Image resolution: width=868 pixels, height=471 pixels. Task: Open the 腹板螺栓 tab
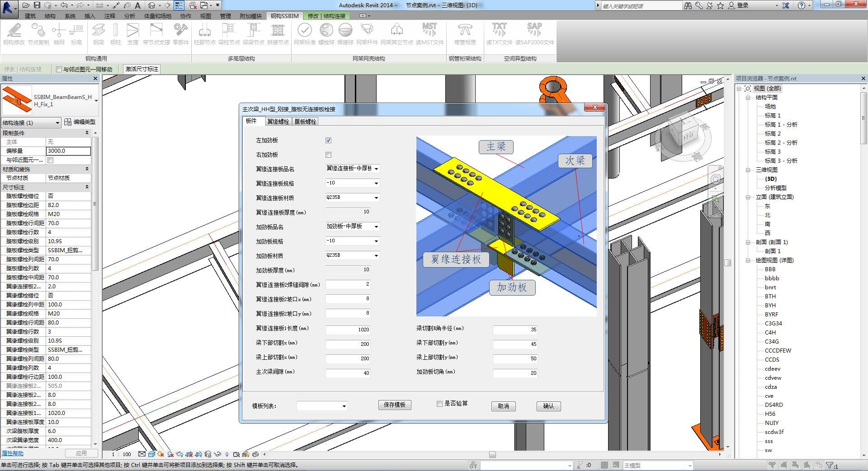[x=305, y=122]
